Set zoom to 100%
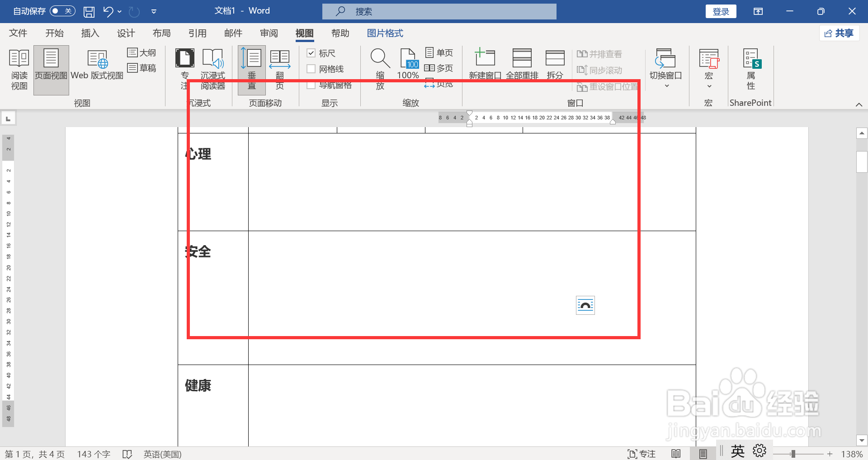 click(408, 65)
